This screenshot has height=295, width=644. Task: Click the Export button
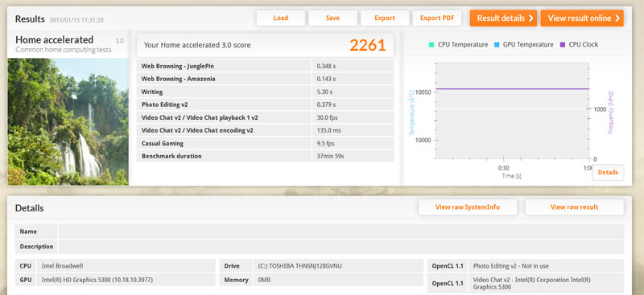point(385,18)
